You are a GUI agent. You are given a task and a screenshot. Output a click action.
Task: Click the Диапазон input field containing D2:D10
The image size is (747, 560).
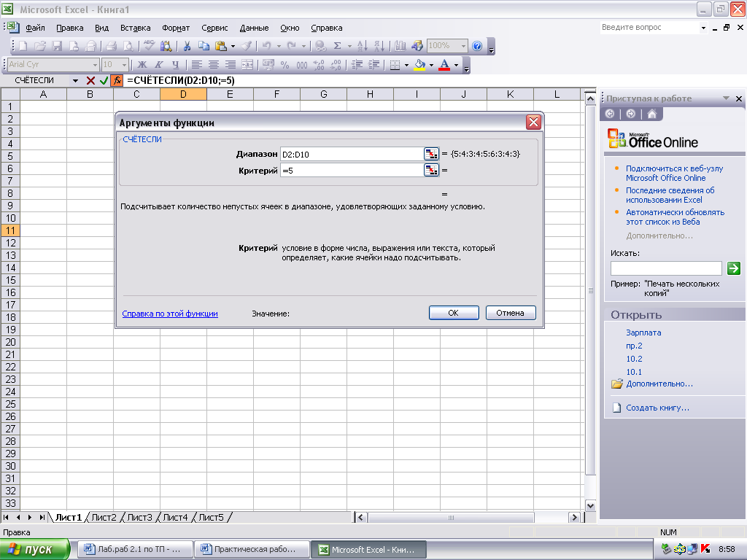[x=352, y=154]
